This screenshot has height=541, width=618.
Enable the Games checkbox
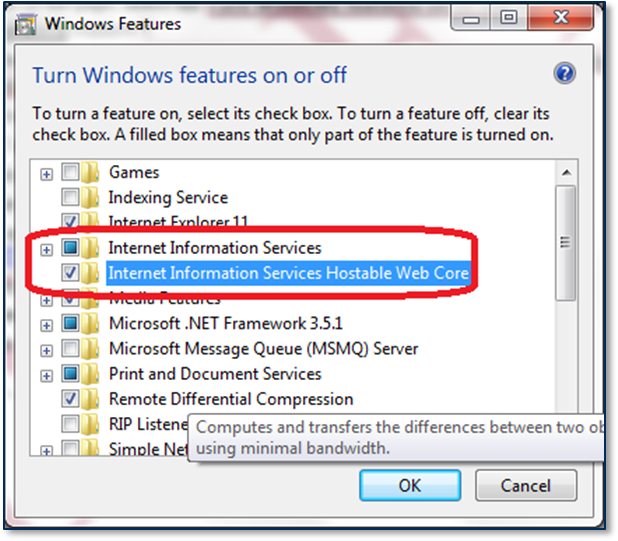pyautogui.click(x=71, y=172)
